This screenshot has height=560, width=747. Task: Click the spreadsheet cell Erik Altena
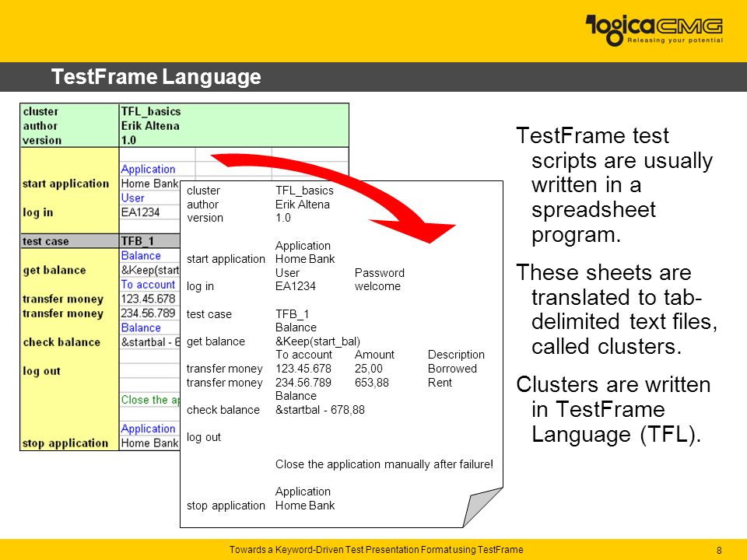pyautogui.click(x=150, y=126)
